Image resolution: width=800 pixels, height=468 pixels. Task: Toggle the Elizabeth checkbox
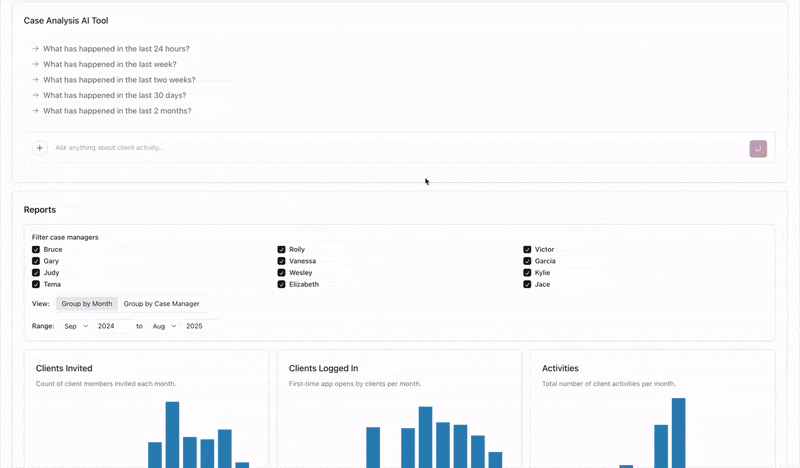point(281,284)
